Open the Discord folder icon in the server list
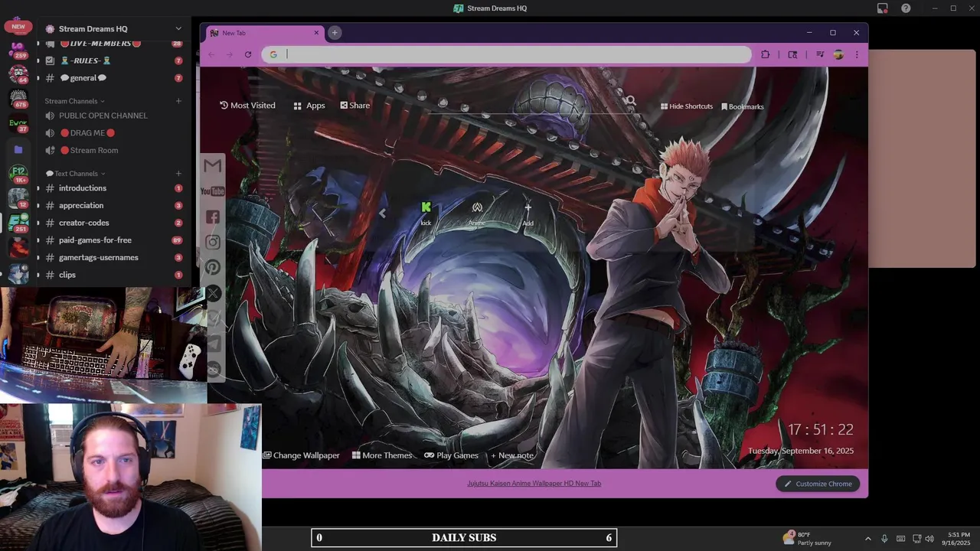The image size is (980, 551). tap(18, 149)
